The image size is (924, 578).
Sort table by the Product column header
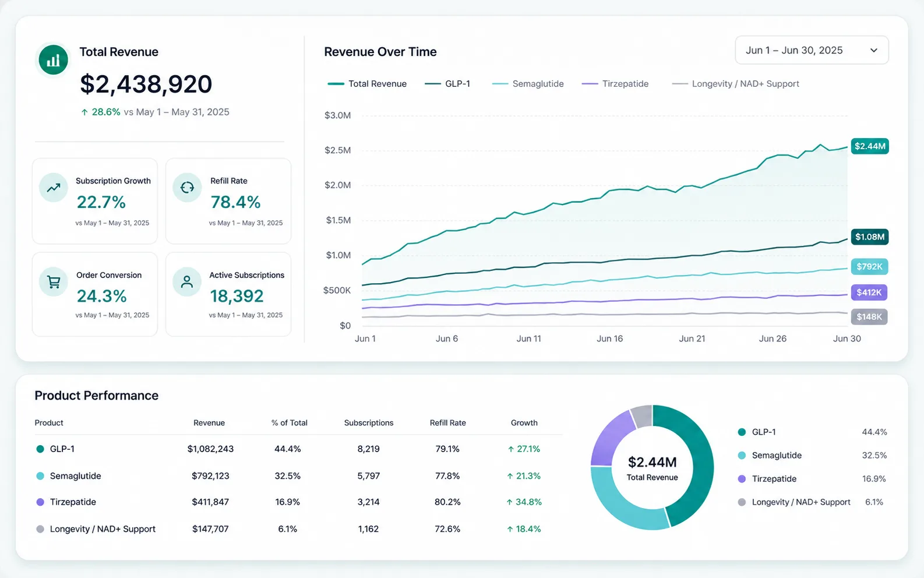point(49,423)
